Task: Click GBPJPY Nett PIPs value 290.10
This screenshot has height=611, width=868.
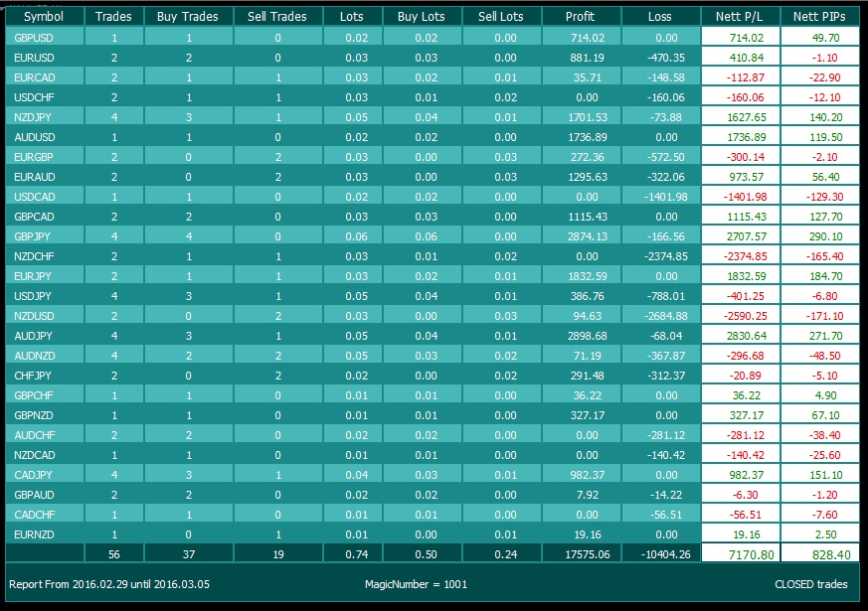Action: 826,236
